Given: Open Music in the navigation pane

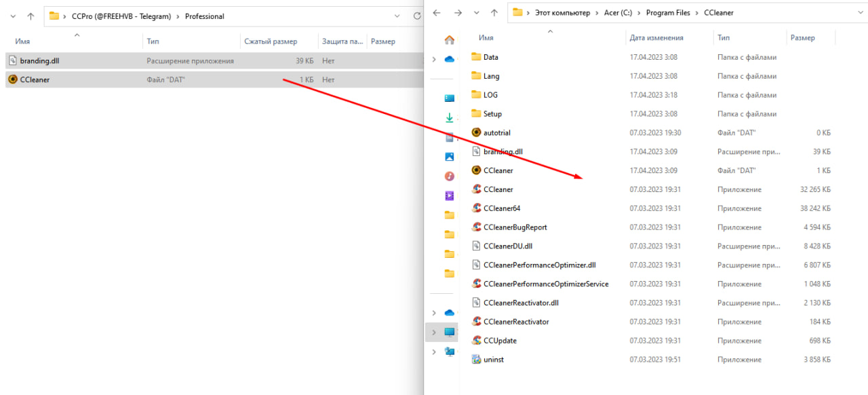Looking at the screenshot, I should click(x=449, y=176).
